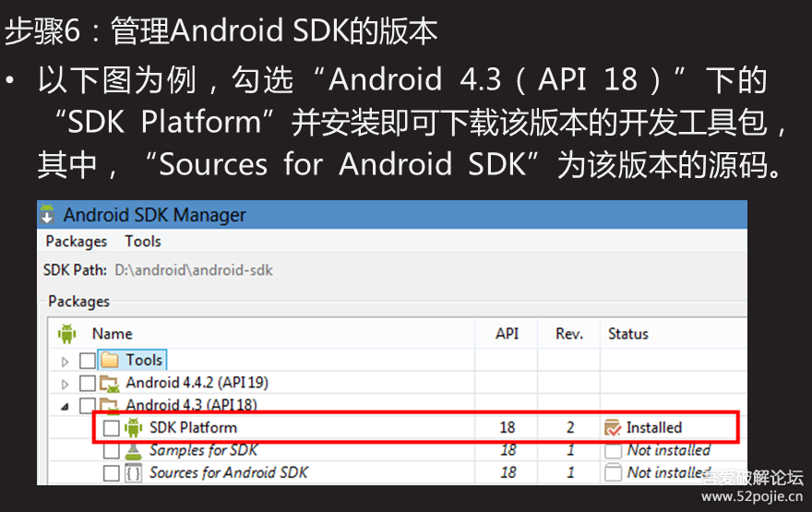Select the Android 4.4.2 (API 19) row label

197,383
